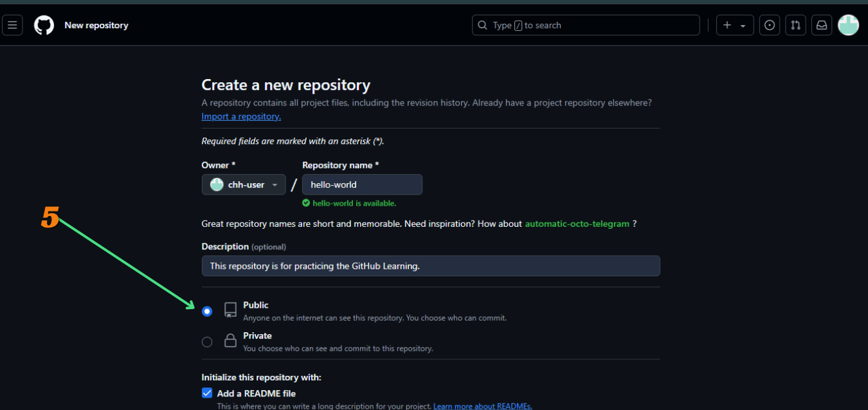Open the Pull requests icon in header
This screenshot has width=868, height=410.
795,25
